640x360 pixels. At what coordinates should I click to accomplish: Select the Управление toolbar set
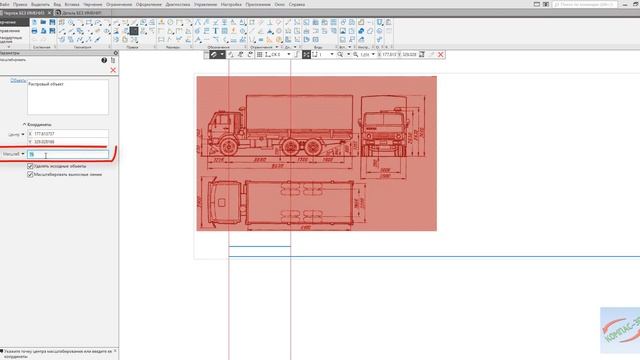click(x=10, y=31)
